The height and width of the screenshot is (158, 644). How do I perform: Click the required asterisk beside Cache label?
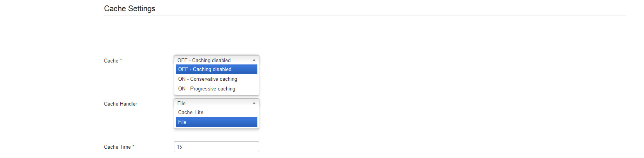click(121, 60)
